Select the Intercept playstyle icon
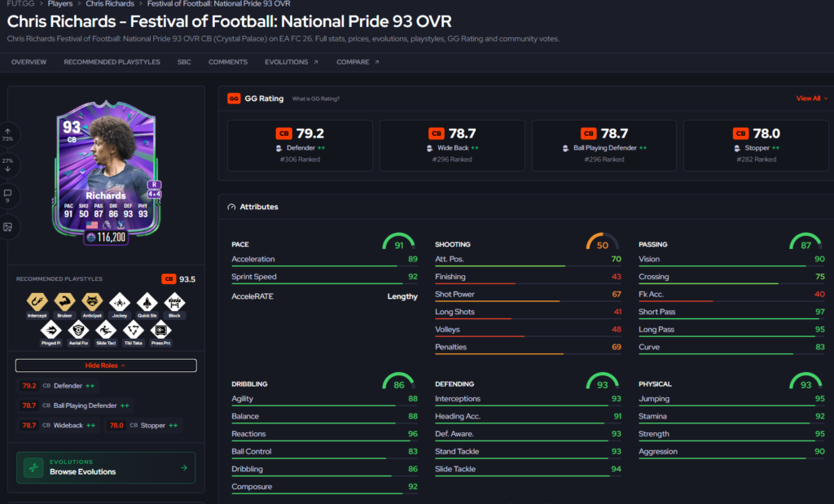 click(x=37, y=302)
